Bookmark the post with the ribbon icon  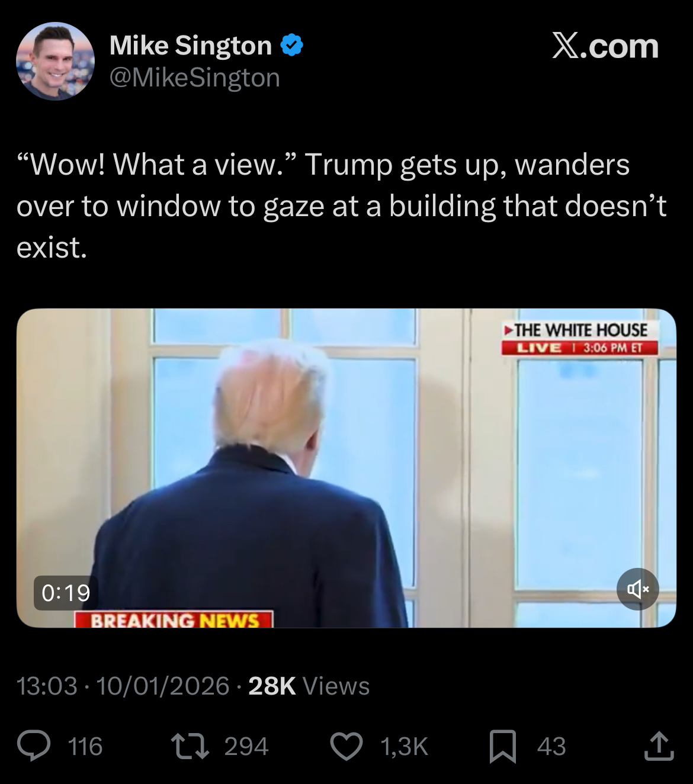[503, 746]
